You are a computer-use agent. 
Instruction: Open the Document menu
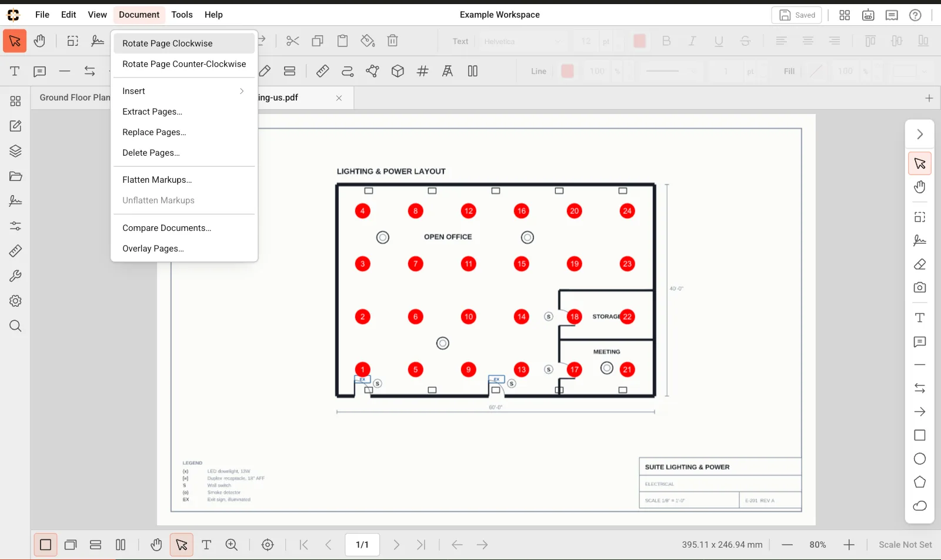pos(139,15)
